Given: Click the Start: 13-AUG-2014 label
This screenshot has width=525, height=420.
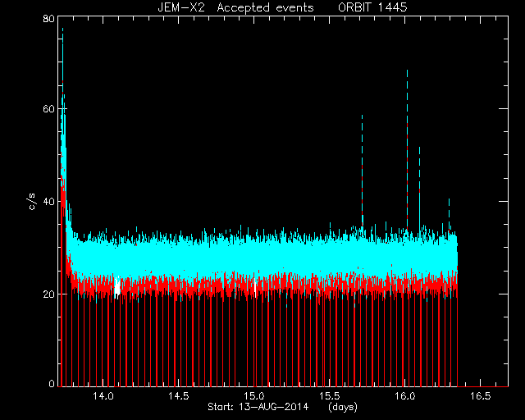Looking at the screenshot, I should [x=258, y=407].
